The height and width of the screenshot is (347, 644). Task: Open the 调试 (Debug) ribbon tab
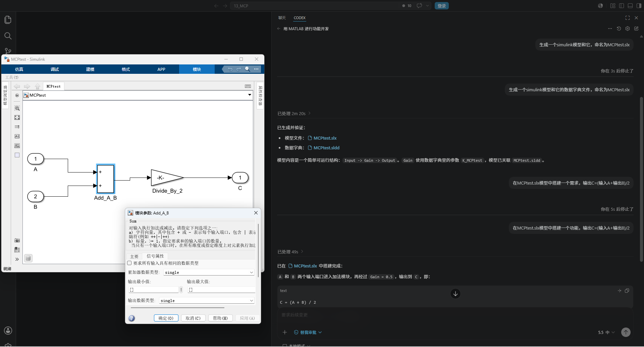pos(55,69)
